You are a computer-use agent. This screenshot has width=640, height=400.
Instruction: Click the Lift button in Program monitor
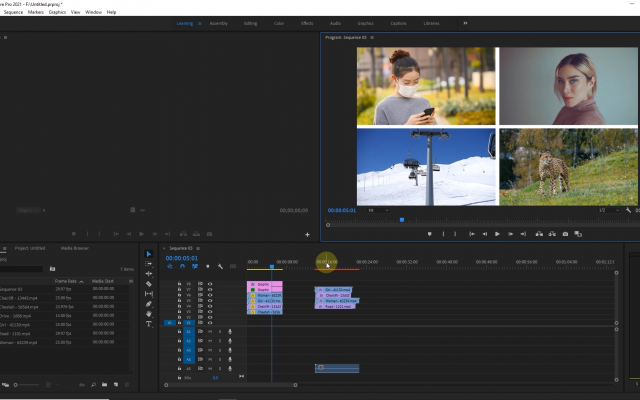tap(539, 234)
